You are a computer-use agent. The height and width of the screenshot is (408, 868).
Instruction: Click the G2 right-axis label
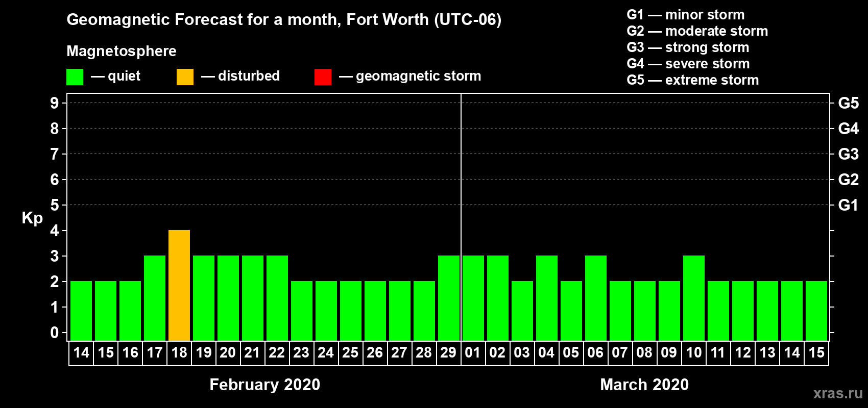click(x=849, y=180)
